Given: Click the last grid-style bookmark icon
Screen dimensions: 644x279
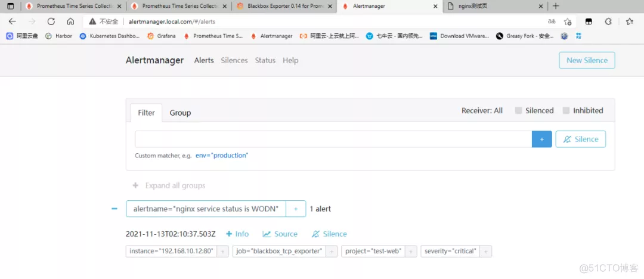Looking at the screenshot, I should (x=578, y=36).
